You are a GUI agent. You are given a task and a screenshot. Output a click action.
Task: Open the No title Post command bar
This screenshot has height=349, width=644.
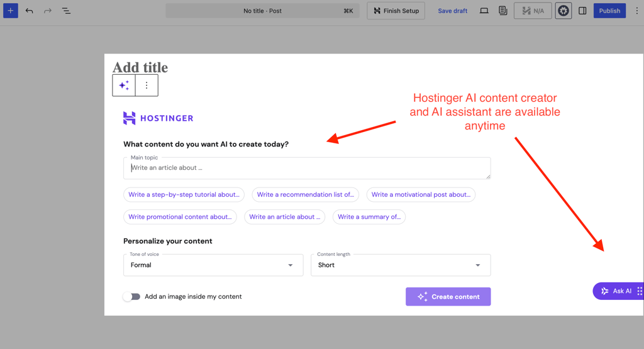262,11
